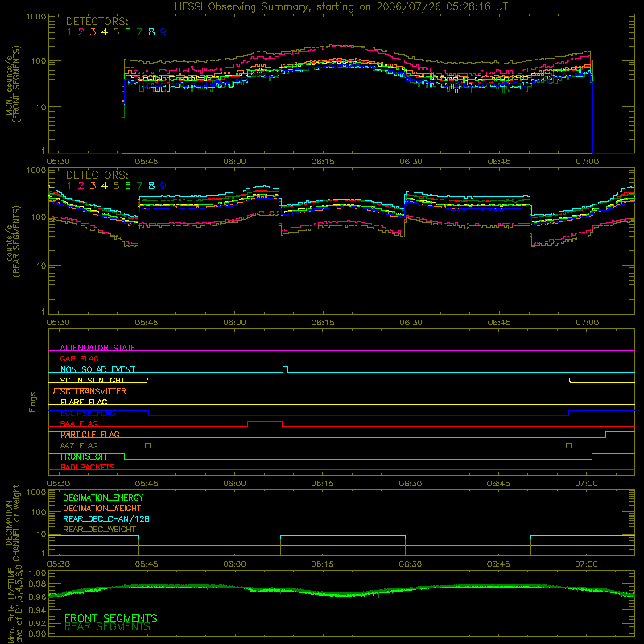Click the HESSI Observing Summary title text
Image resolution: width=644 pixels, height=644 pixels.
click(341, 7)
